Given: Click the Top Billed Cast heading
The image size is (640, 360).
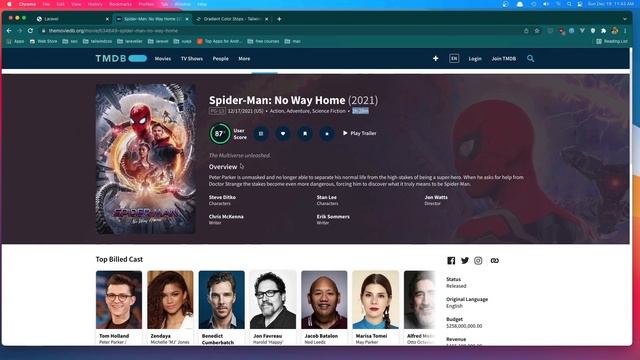Looking at the screenshot, I should (x=119, y=259).
